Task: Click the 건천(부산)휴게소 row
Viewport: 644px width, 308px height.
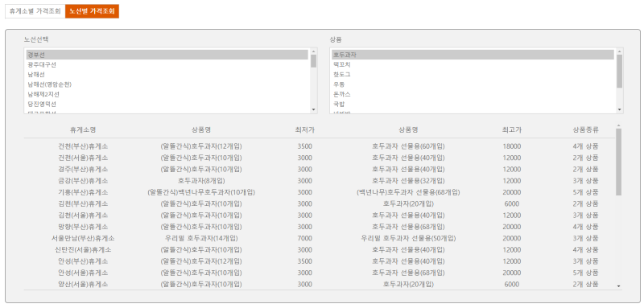Action: (320, 146)
